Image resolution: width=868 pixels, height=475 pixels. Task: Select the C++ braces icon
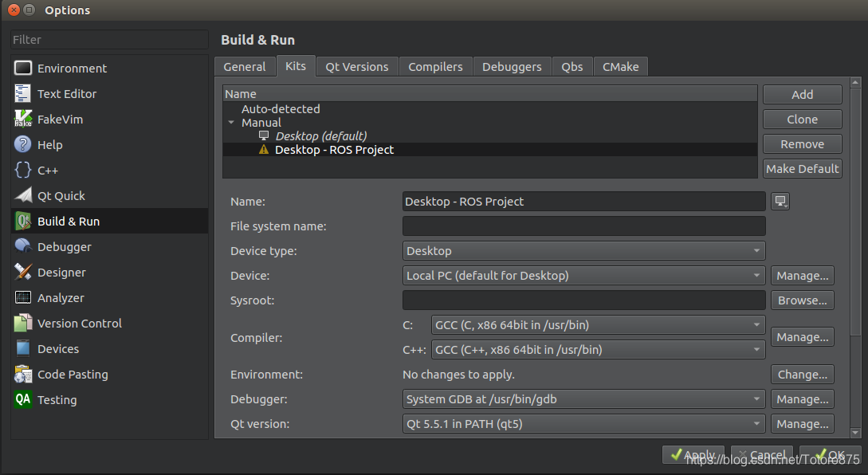point(22,170)
